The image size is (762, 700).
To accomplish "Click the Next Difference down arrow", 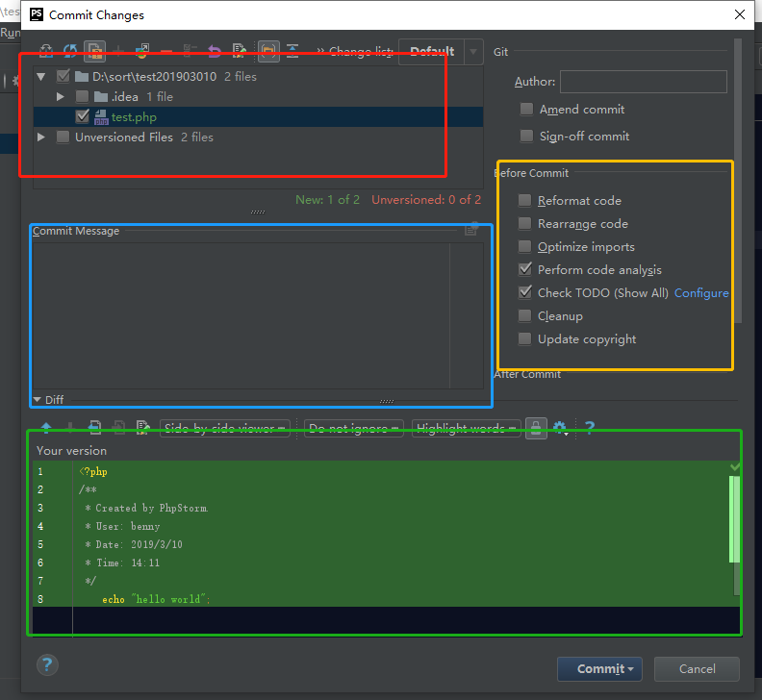I will (70, 428).
